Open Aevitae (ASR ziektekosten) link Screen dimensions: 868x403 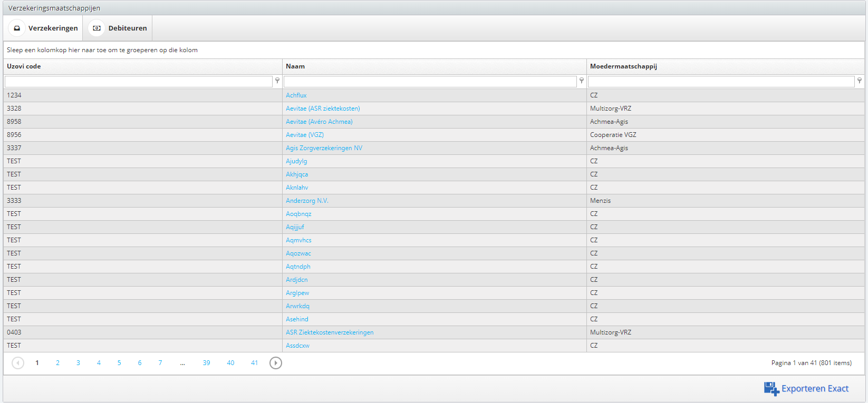click(323, 109)
